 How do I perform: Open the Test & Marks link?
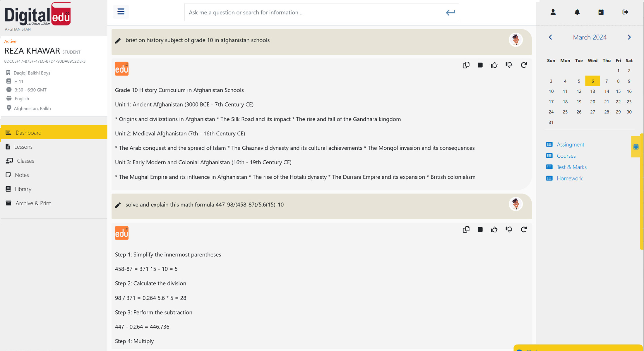tap(571, 167)
